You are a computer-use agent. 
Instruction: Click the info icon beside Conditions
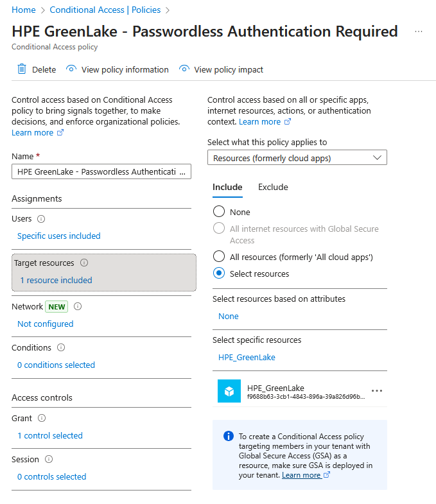click(61, 347)
